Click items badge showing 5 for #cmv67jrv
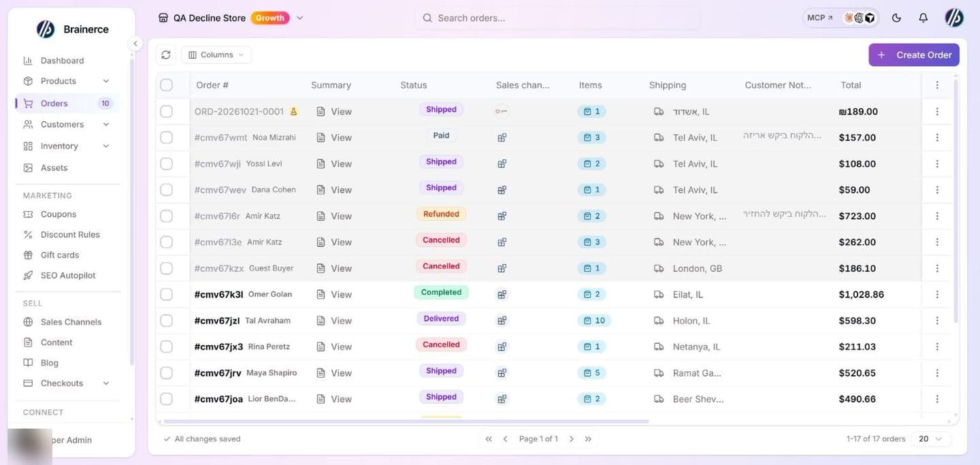Viewport: 980px width, 465px height. point(592,373)
